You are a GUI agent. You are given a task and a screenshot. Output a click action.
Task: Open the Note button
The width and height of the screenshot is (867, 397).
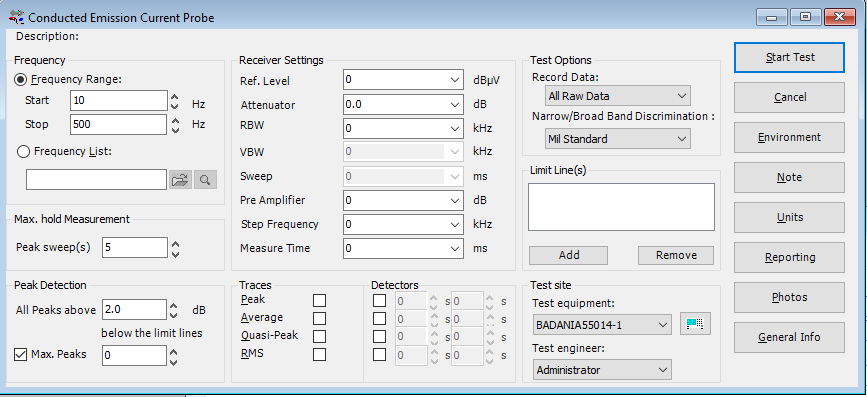(x=790, y=177)
